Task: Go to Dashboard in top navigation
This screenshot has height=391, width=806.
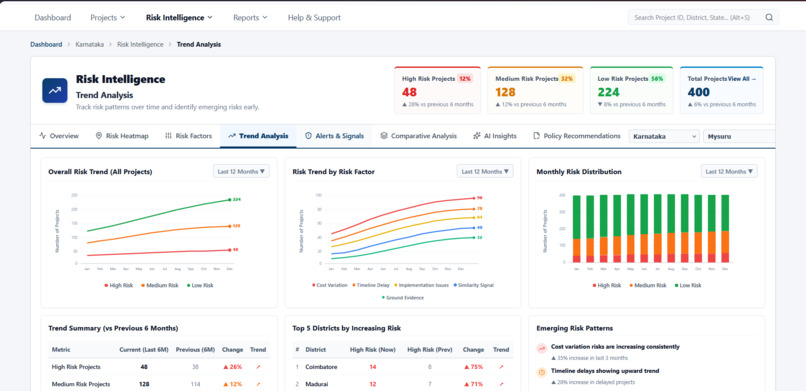Action: (52, 17)
